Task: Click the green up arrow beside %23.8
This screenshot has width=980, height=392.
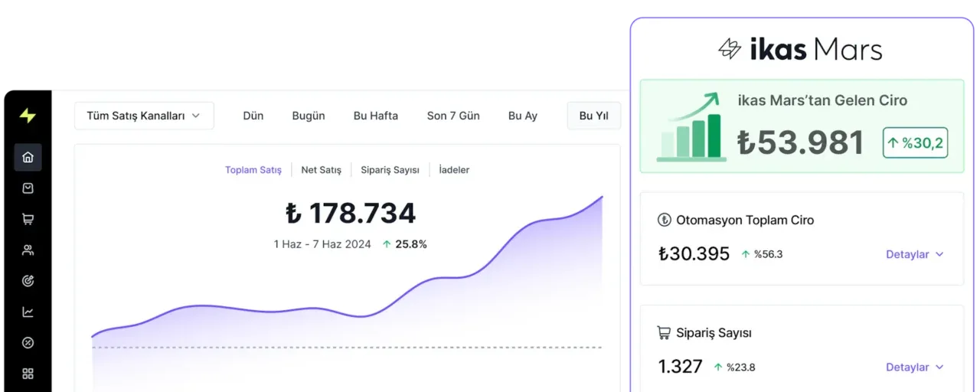Action: pyautogui.click(x=718, y=367)
